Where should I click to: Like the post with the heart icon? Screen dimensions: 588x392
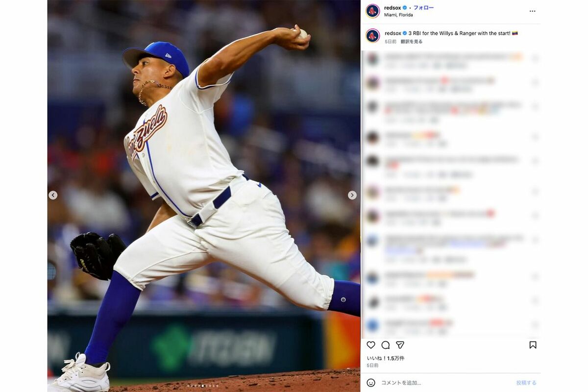pyautogui.click(x=371, y=345)
